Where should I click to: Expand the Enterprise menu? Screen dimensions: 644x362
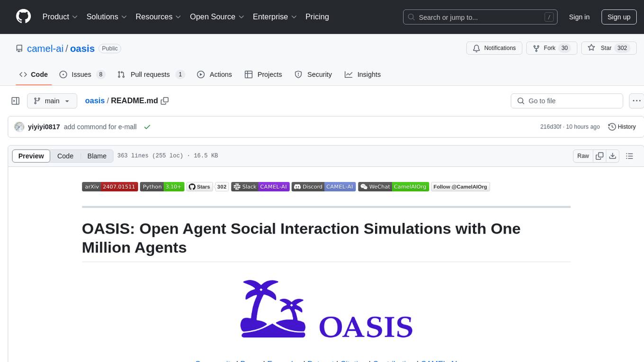click(275, 17)
